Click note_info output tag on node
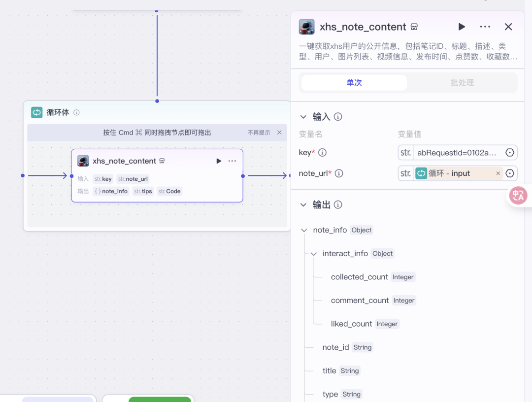This screenshot has height=402, width=532. 111,191
